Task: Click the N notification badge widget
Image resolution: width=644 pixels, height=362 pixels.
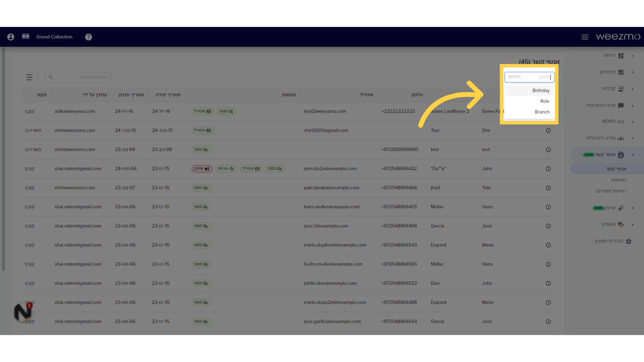Action: (x=23, y=312)
